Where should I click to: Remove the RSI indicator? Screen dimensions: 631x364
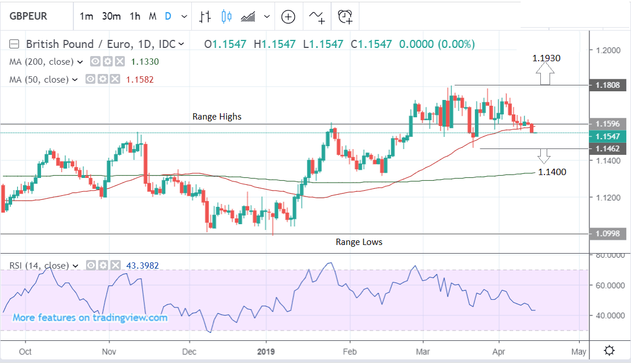pos(116,265)
